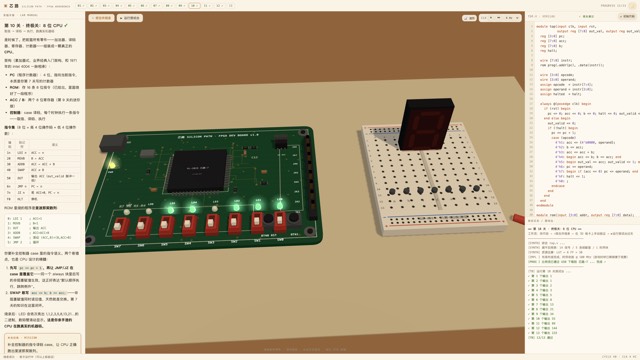
Task: Click the CLK single-step icon
Action: 498,18
